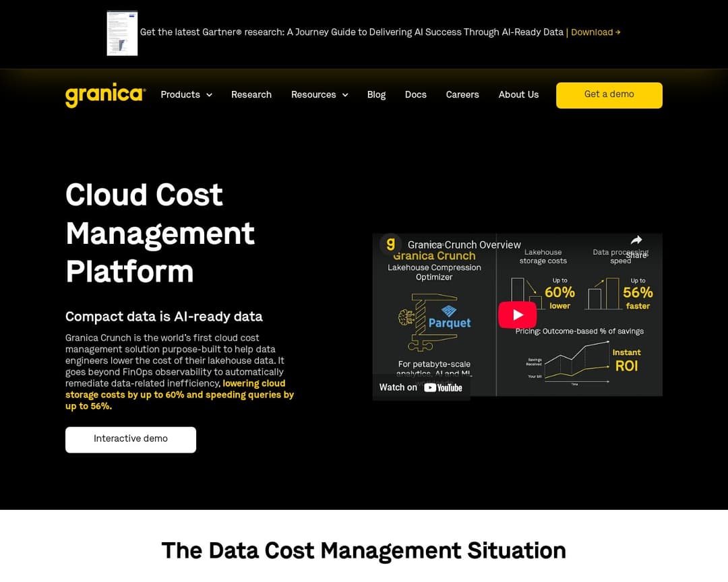This screenshot has width=728, height=582.
Task: Open the Granica Crunch Overview video title
Action: pos(464,245)
